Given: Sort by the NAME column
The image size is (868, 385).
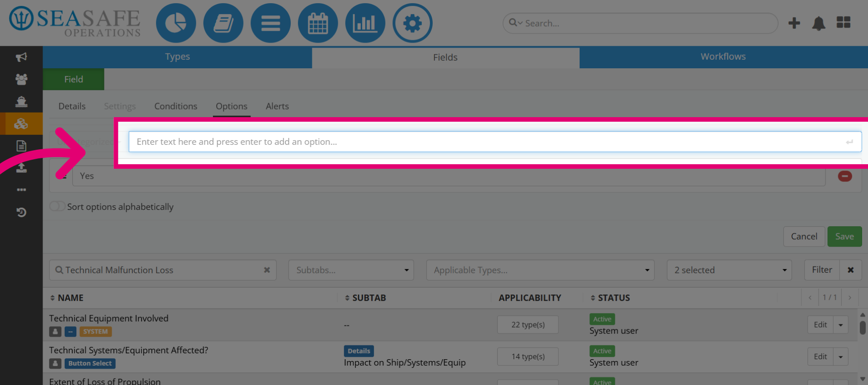Looking at the screenshot, I should 66,298.
